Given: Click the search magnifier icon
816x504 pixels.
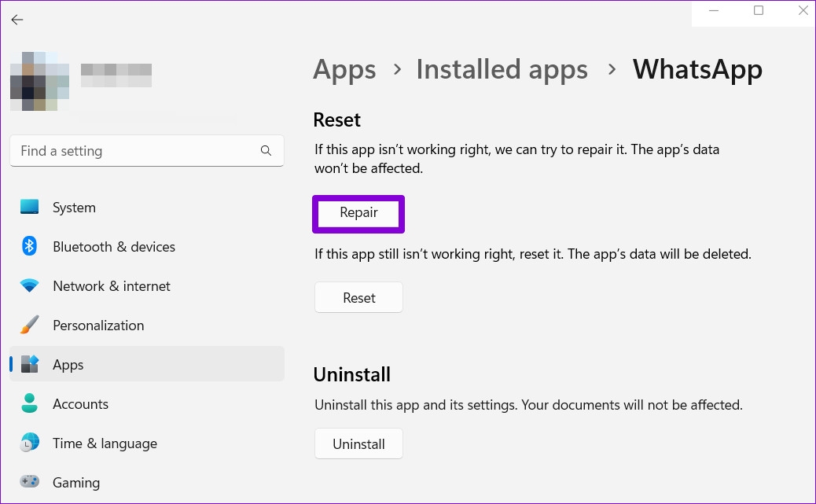Looking at the screenshot, I should point(266,150).
